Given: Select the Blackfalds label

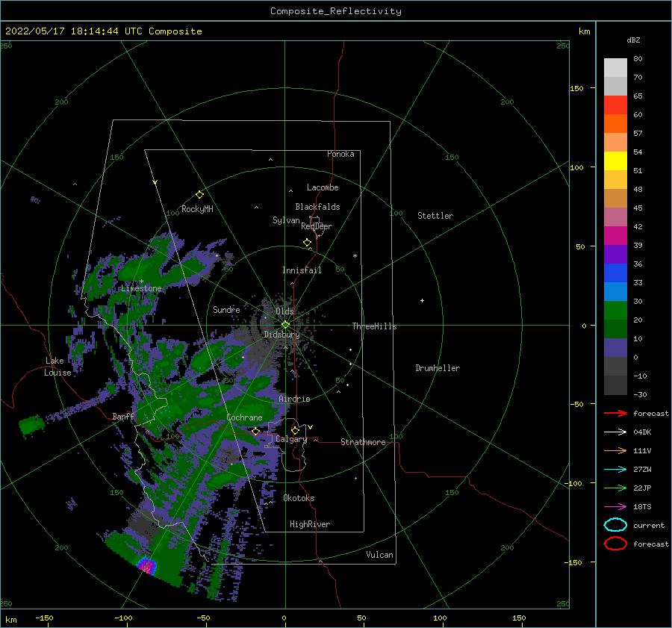Looking at the screenshot, I should coord(317,207).
